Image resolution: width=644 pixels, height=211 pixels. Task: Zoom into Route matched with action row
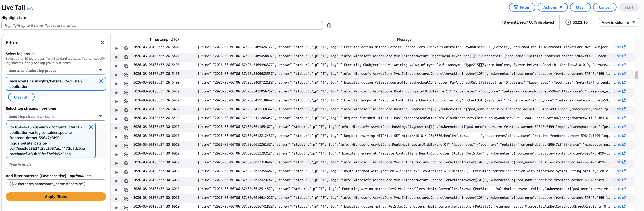126,172
